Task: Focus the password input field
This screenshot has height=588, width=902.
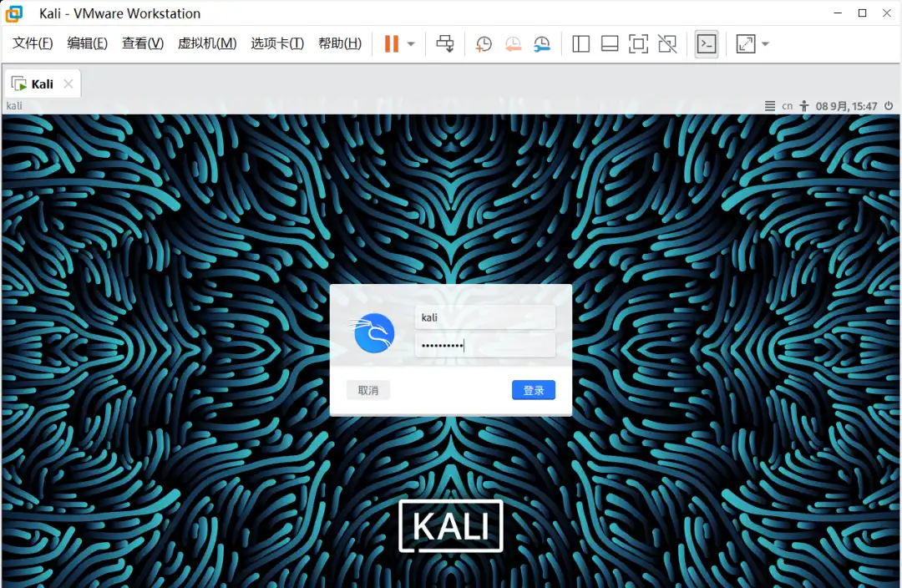Action: pos(484,346)
